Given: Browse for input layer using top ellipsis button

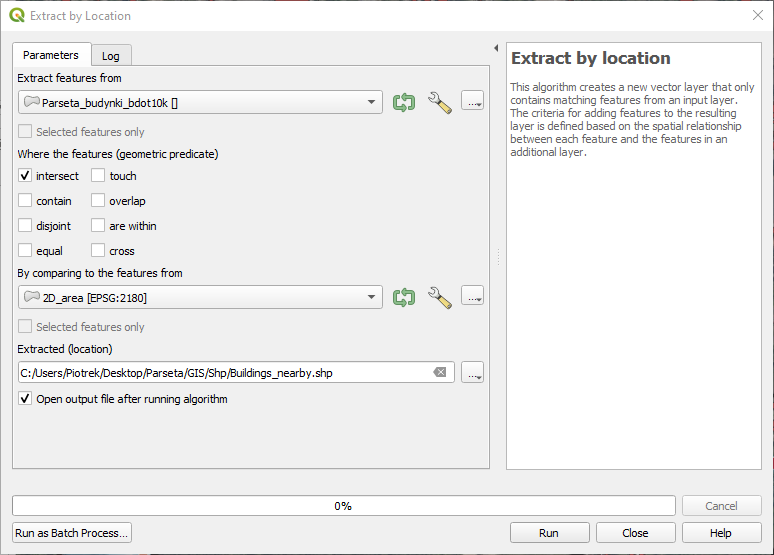Looking at the screenshot, I should [x=473, y=102].
